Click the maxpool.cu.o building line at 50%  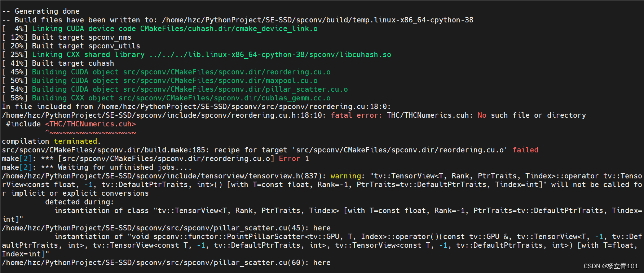pyautogui.click(x=160, y=81)
